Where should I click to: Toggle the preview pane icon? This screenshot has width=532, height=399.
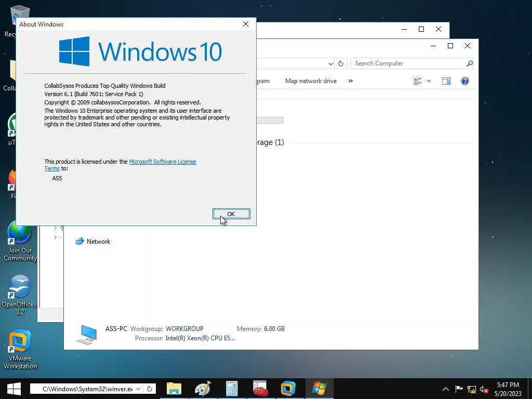446,81
